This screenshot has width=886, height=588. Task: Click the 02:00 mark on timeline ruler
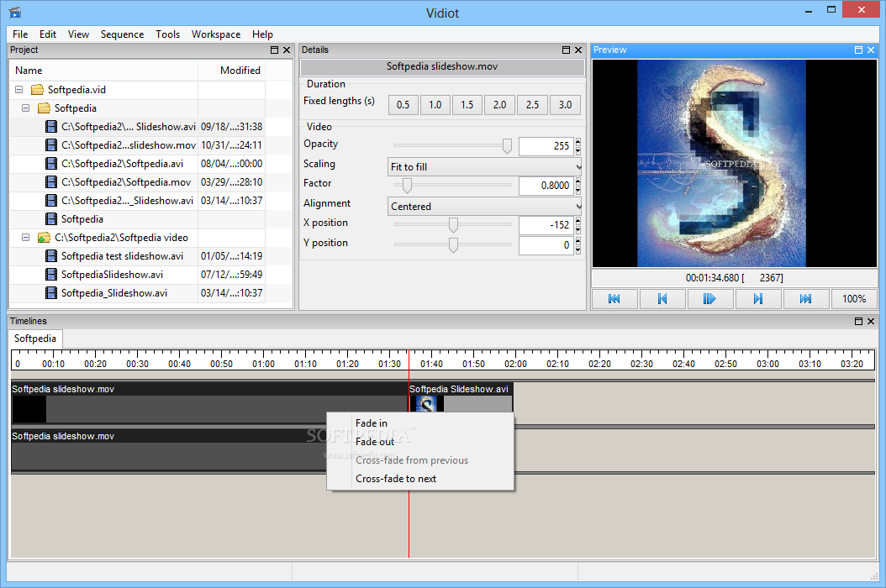pyautogui.click(x=515, y=364)
